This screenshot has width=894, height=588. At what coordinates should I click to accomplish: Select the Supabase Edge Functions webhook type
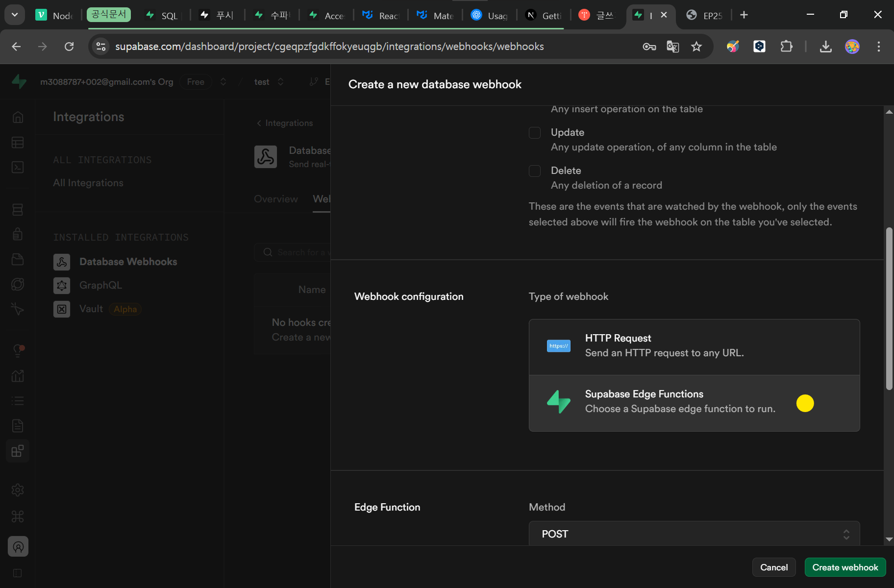click(x=694, y=403)
